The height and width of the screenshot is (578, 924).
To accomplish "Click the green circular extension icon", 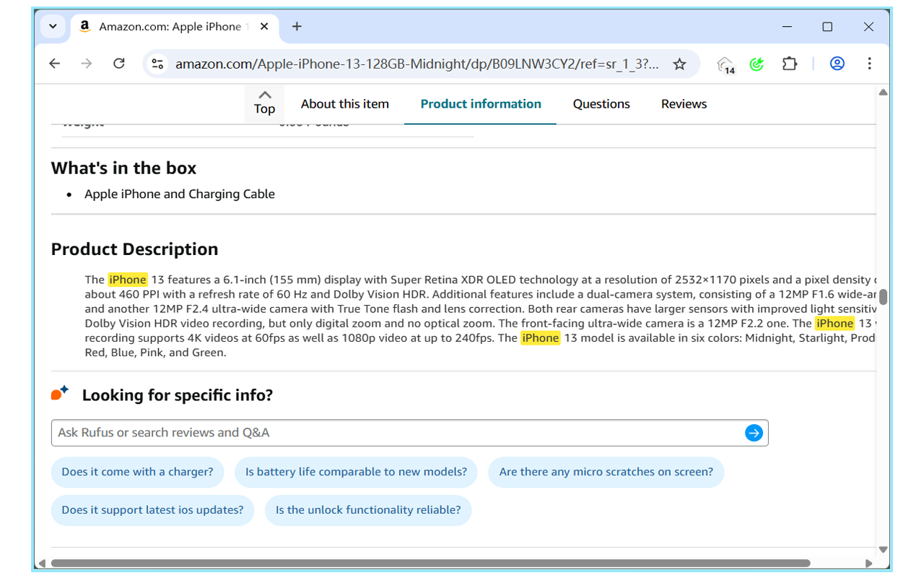I will tap(757, 64).
